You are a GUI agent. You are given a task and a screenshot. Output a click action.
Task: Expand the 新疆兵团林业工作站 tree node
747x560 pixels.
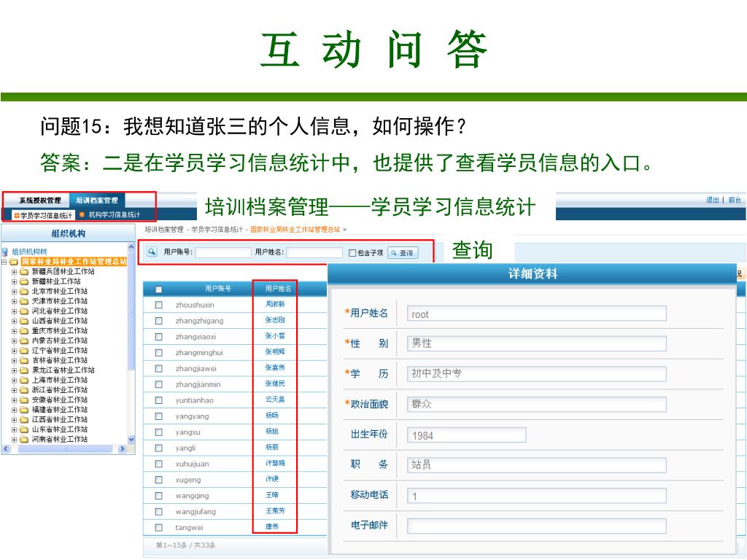[x=14, y=271]
